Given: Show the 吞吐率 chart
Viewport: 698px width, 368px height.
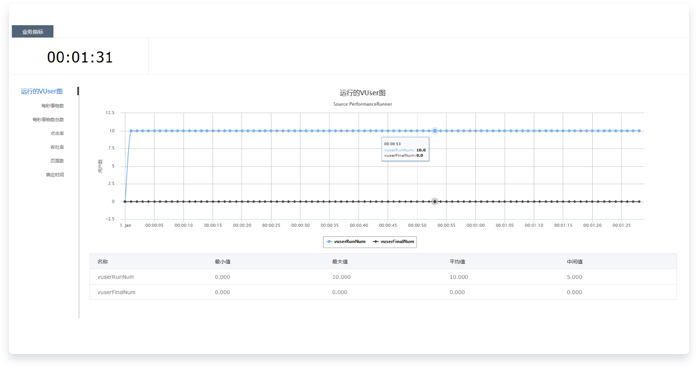Looking at the screenshot, I should (x=57, y=147).
